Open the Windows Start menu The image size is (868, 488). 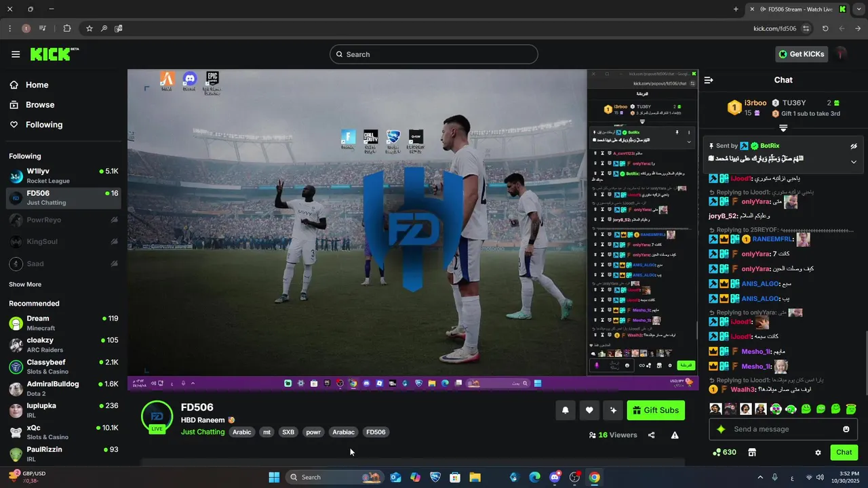pos(274,477)
